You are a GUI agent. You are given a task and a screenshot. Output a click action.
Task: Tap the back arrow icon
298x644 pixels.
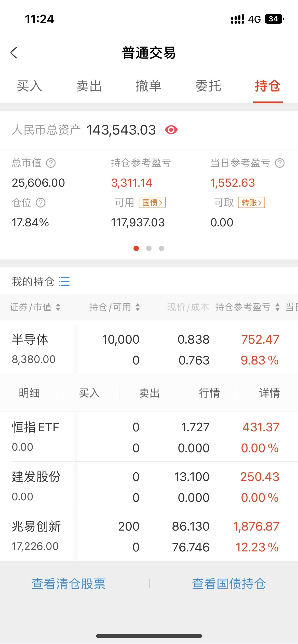click(x=14, y=53)
